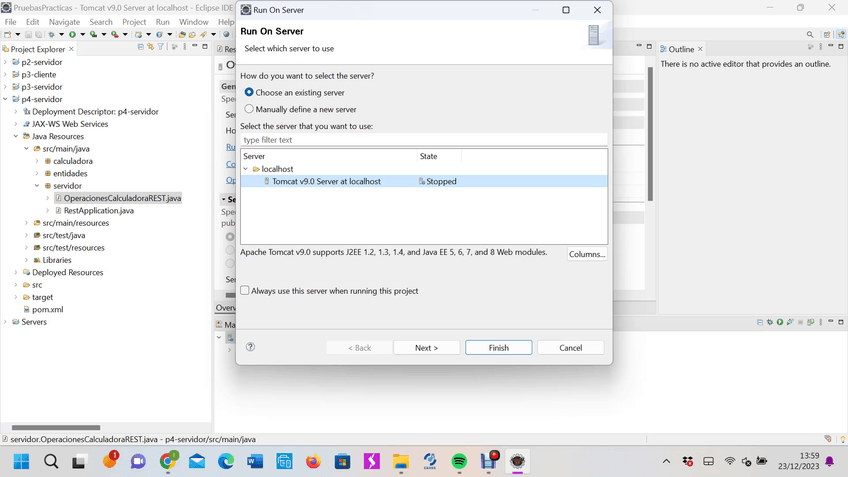The image size is (848, 477).
Task: Click the type filter text field
Action: click(x=424, y=140)
